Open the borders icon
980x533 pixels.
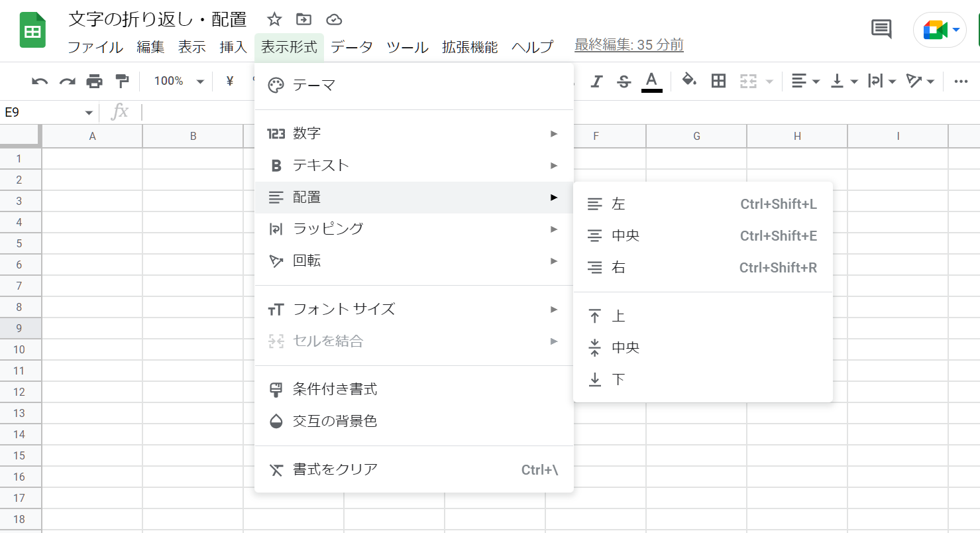pyautogui.click(x=718, y=80)
